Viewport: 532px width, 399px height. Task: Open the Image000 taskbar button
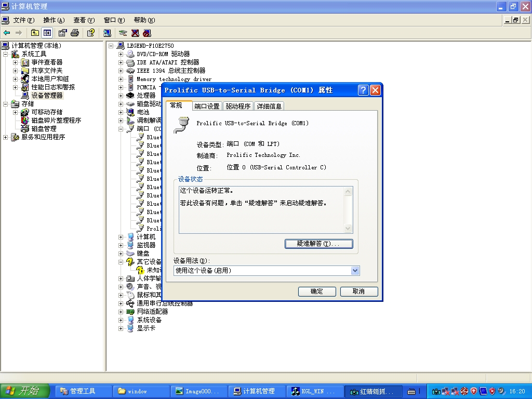pyautogui.click(x=198, y=392)
